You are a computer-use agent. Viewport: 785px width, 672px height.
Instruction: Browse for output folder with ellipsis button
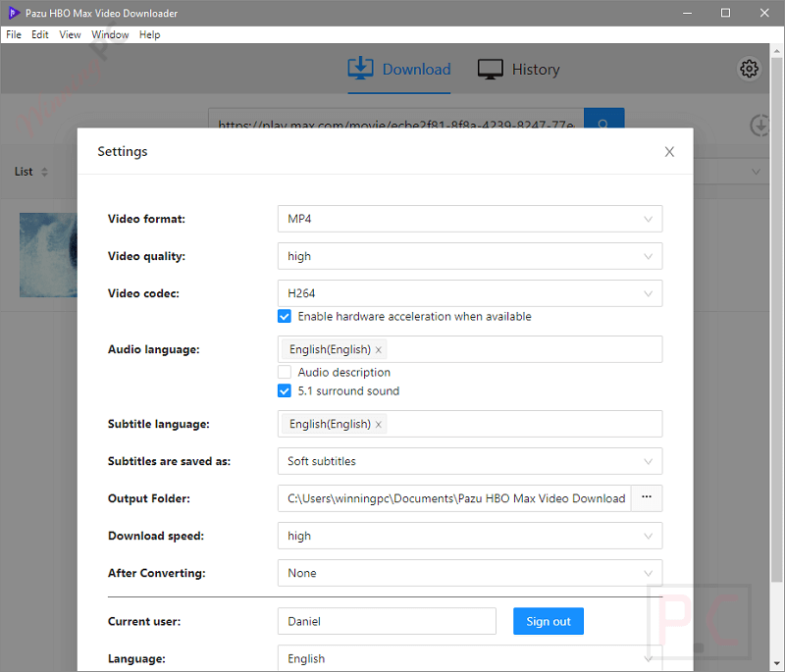(x=647, y=498)
